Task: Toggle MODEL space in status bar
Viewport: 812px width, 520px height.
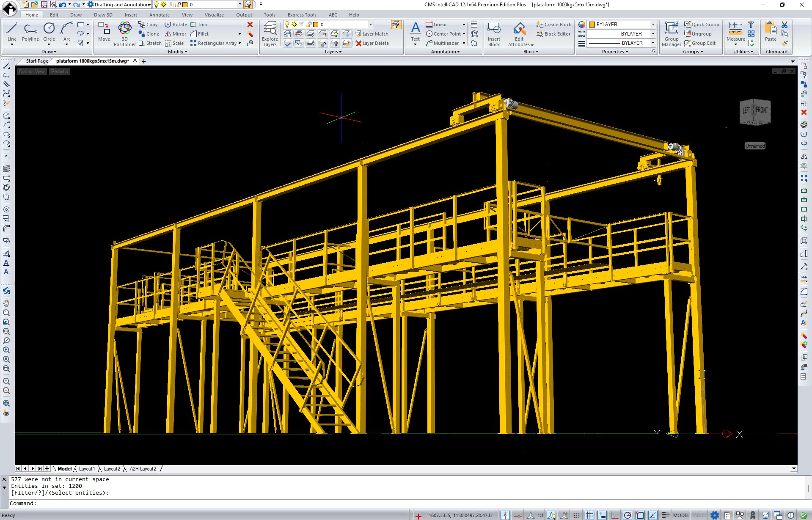Action: click(681, 515)
